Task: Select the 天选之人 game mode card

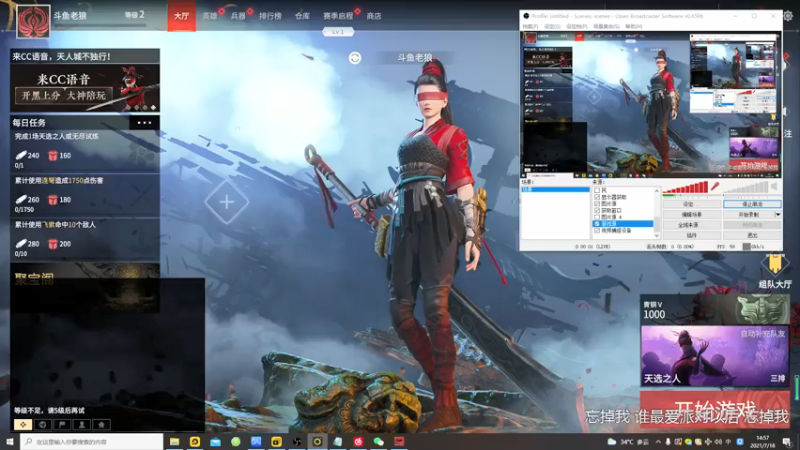Action: pos(715,356)
